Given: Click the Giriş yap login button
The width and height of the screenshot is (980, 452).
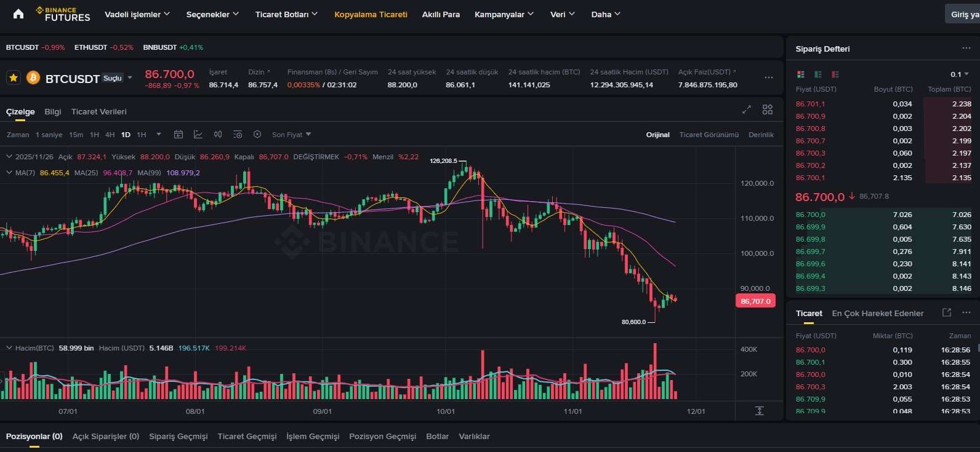Looking at the screenshot, I should tap(963, 14).
